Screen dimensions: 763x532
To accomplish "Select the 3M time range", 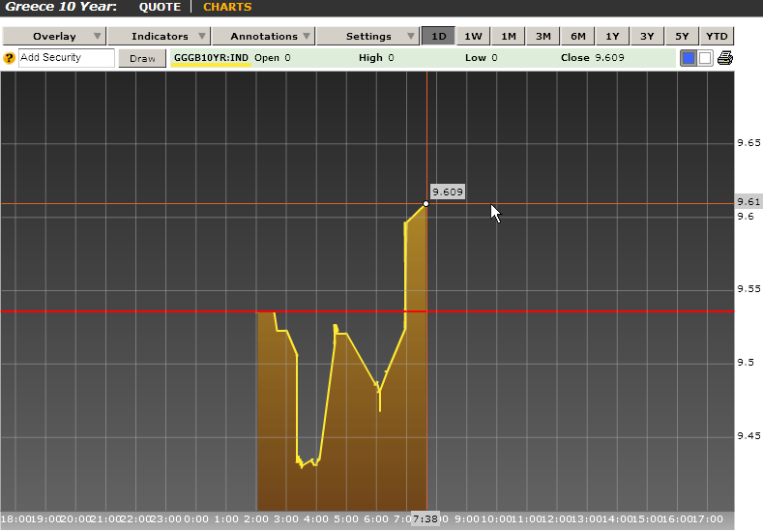I will pyautogui.click(x=543, y=36).
